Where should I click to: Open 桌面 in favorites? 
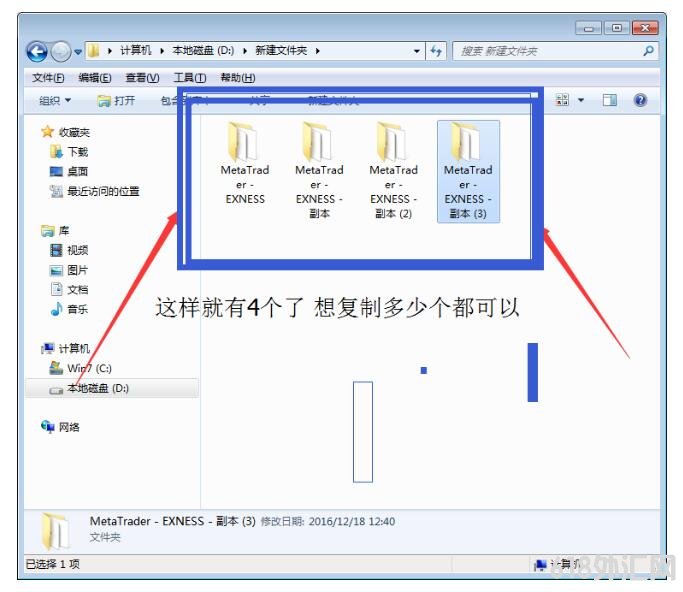(x=78, y=172)
